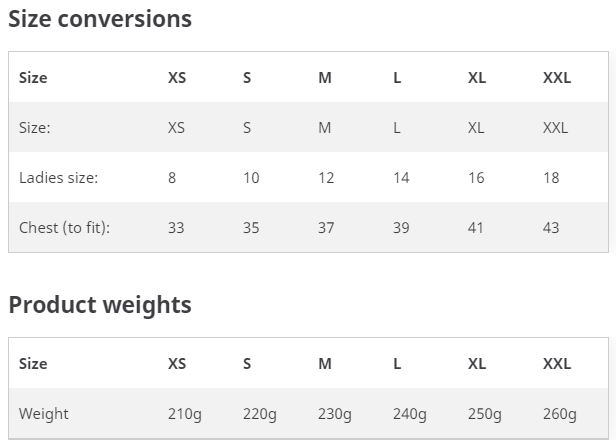Select ladies size value 14
Viewport: 616px width, 448px height.
[x=401, y=178]
